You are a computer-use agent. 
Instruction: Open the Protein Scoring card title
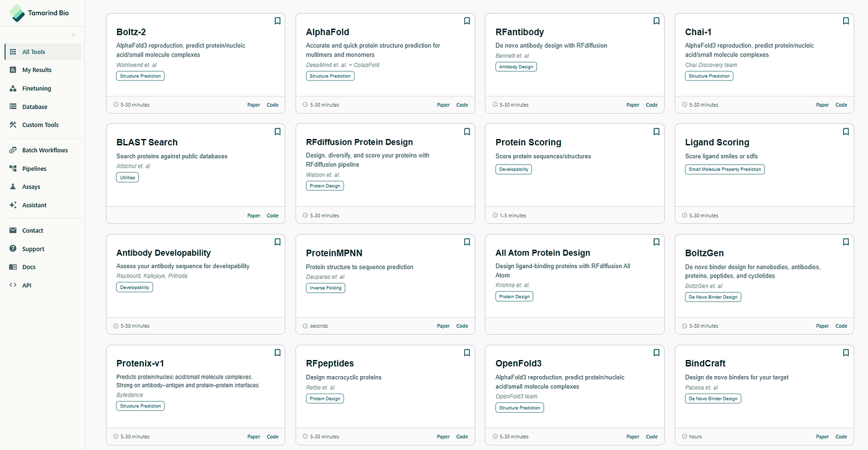[528, 142]
